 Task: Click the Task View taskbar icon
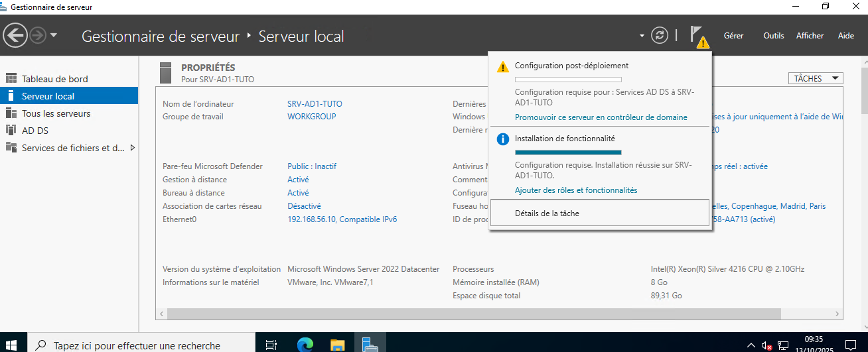(x=271, y=345)
